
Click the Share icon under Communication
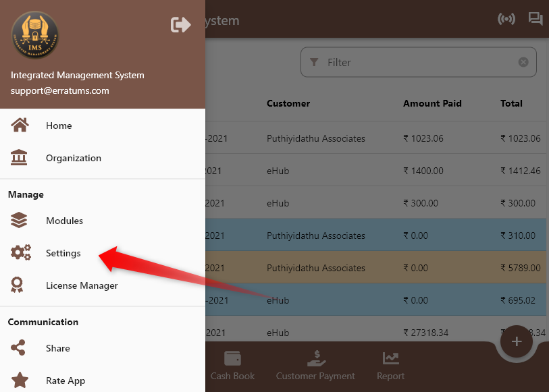point(18,347)
